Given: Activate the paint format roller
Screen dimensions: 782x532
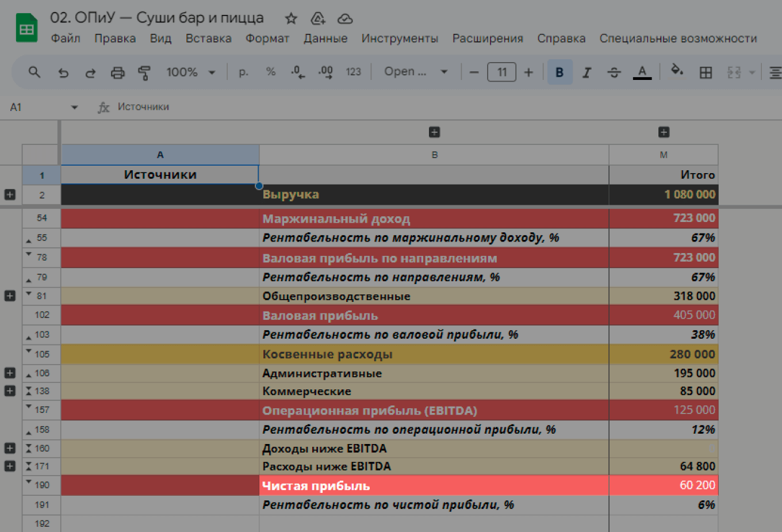Looking at the screenshot, I should coord(144,72).
